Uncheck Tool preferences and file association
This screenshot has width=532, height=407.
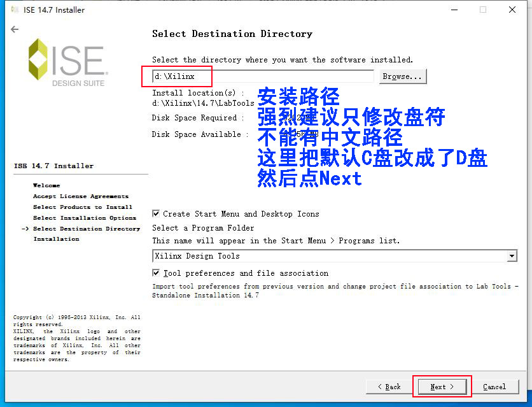157,273
